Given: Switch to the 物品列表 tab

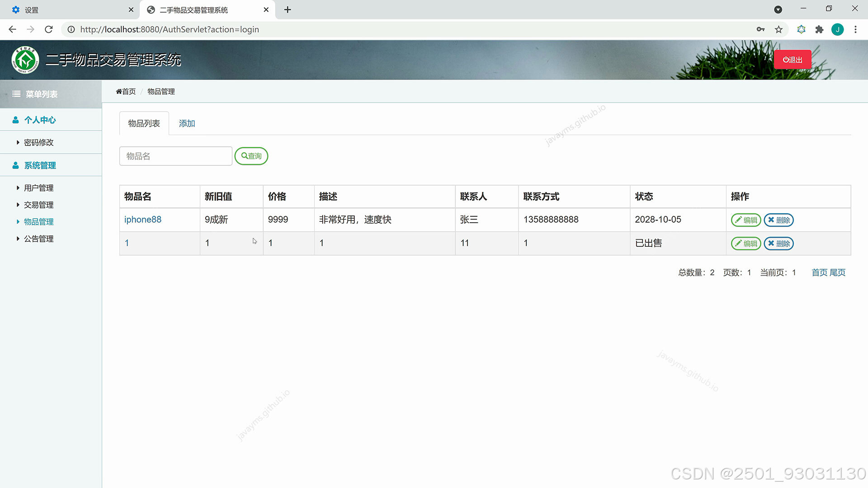Looking at the screenshot, I should pos(144,123).
